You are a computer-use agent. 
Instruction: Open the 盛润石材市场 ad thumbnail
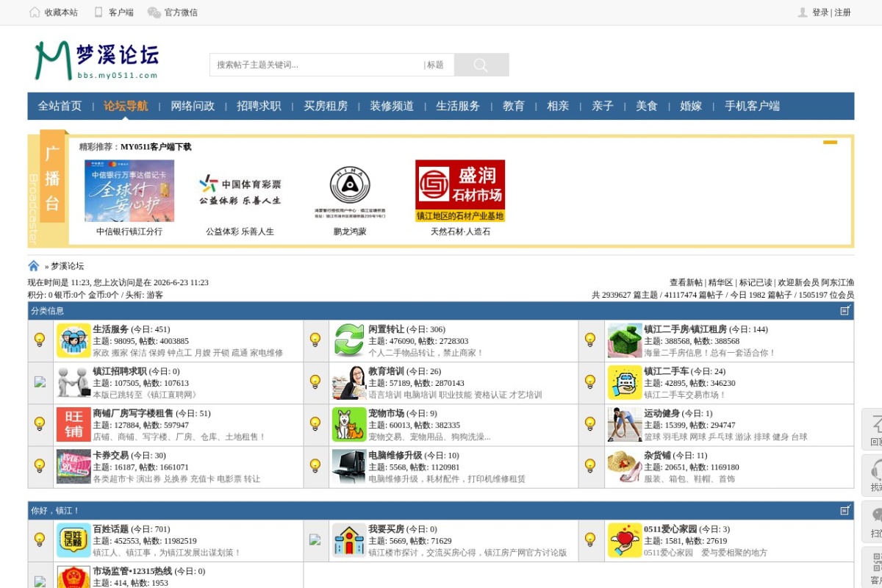(x=460, y=191)
